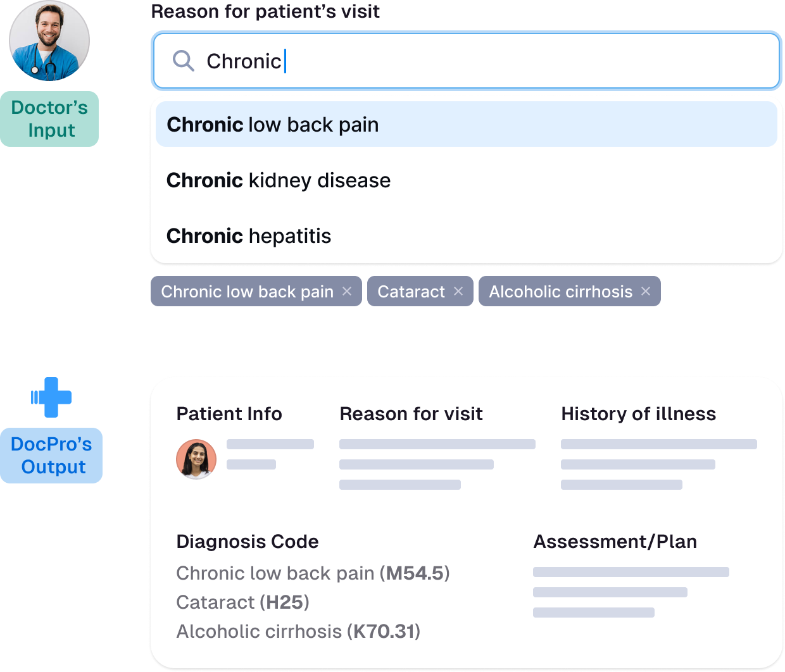Screen dimensions: 785x672
Task: Click the patient's avatar photo
Action: [196, 459]
